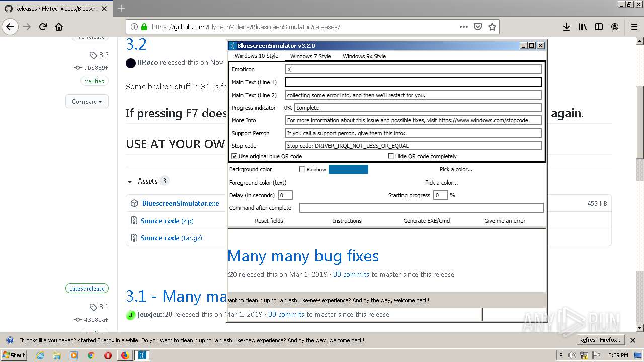Click the volume speaker tray icon

point(572,355)
